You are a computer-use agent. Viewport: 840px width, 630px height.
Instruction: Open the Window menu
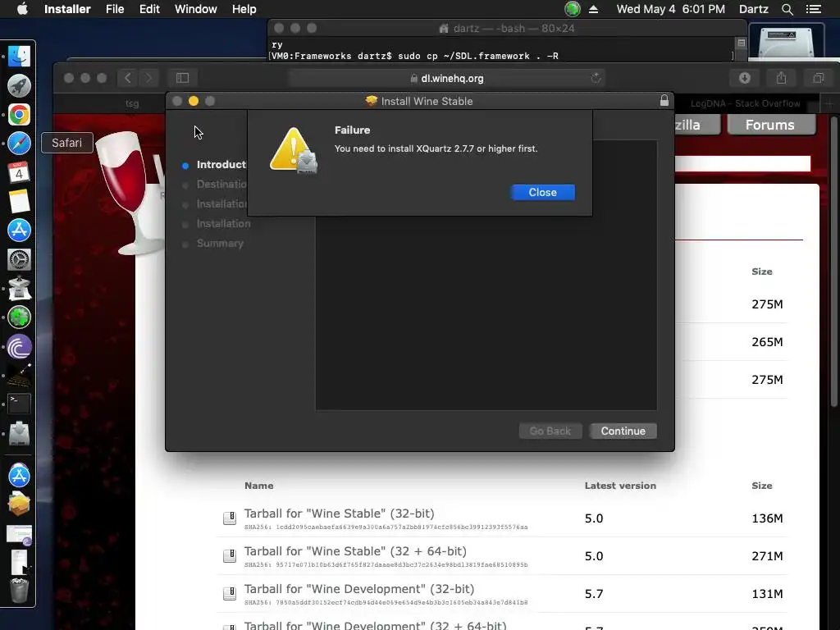coord(195,9)
